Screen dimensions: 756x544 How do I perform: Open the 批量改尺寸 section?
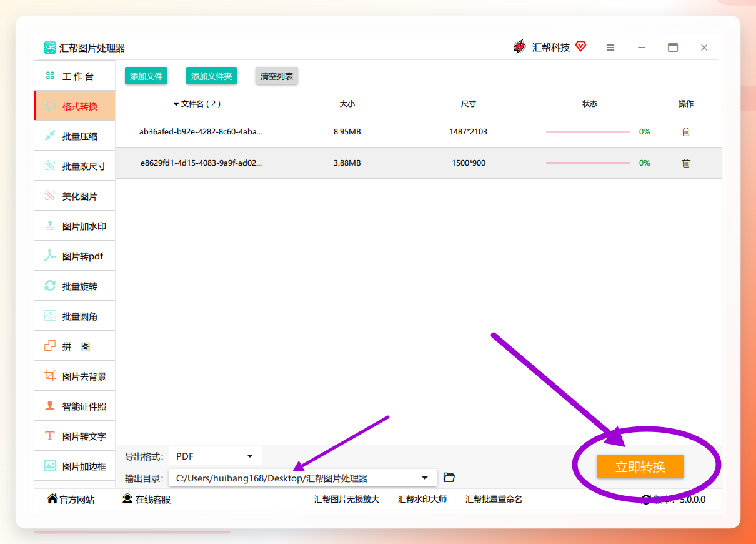coord(75,166)
